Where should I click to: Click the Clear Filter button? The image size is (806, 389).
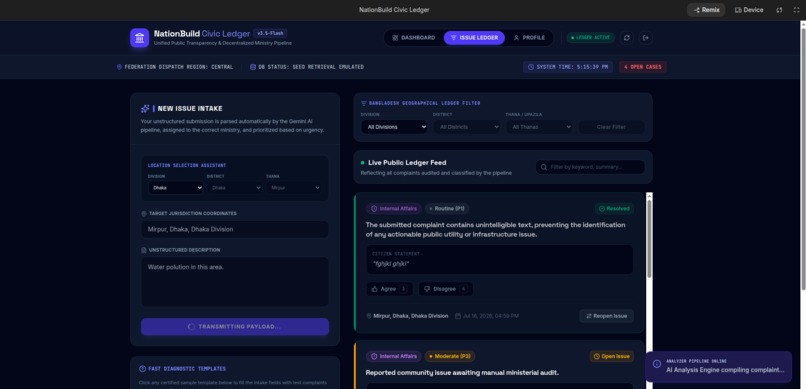(611, 127)
